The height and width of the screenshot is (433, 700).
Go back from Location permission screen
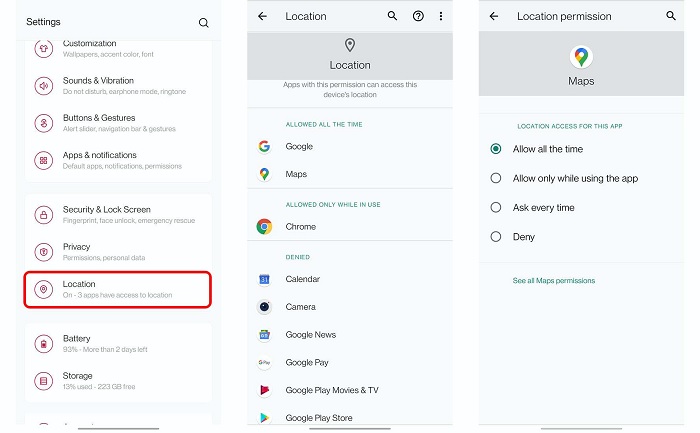pos(494,16)
